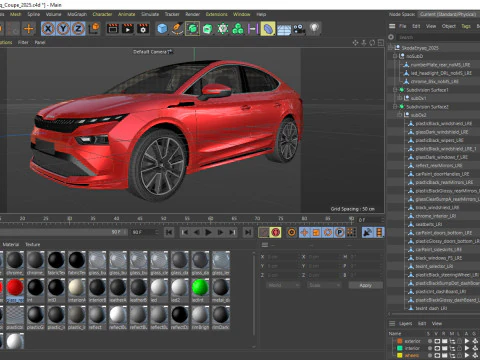480x360 pixels.
Task: Open the MoGraph menu
Action: 77,14
